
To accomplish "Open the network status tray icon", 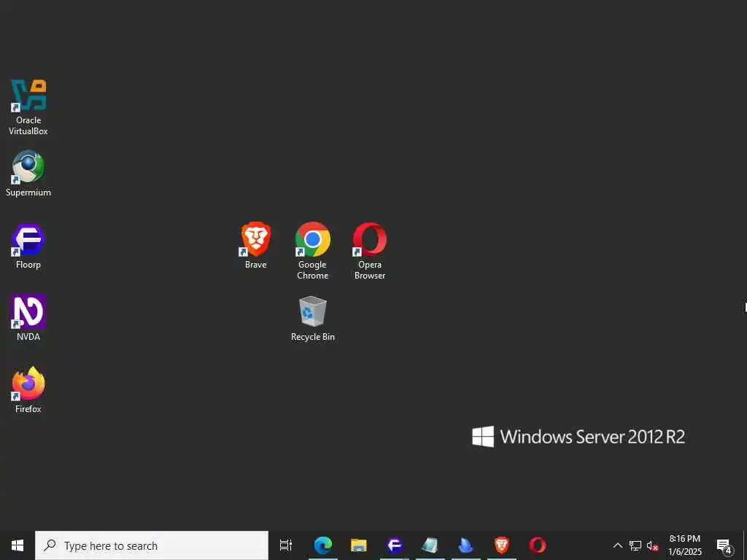I will 635,545.
